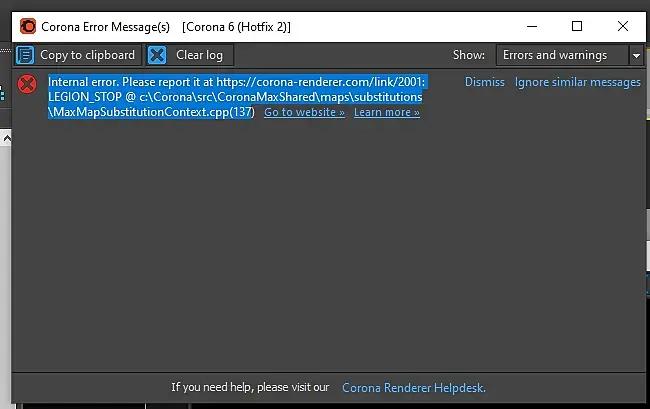Click the Corona logo icon in title bar
650x409 pixels.
pyautogui.click(x=28, y=27)
